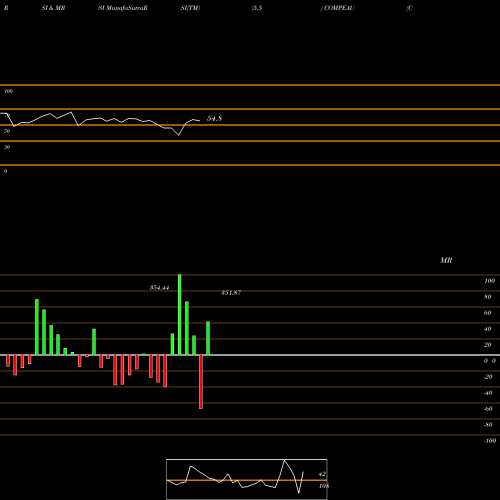Click the 60 label on MR axis
The image size is (500, 500).
pyautogui.click(x=488, y=313)
